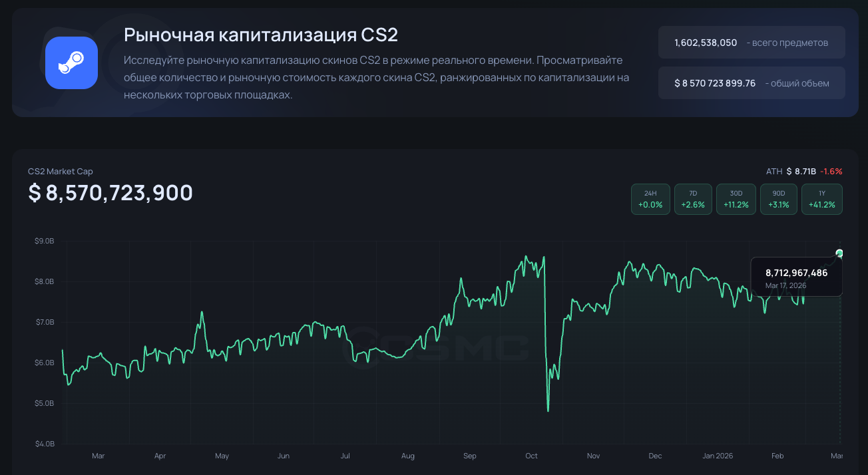The image size is (868, 475).
Task: Click the total volume badge $8 570 723 899.76
Action: coord(751,82)
